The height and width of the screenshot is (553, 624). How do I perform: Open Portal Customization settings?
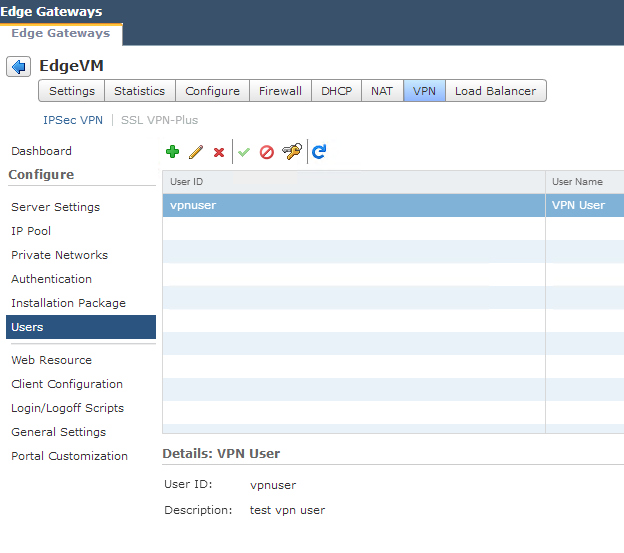(69, 456)
